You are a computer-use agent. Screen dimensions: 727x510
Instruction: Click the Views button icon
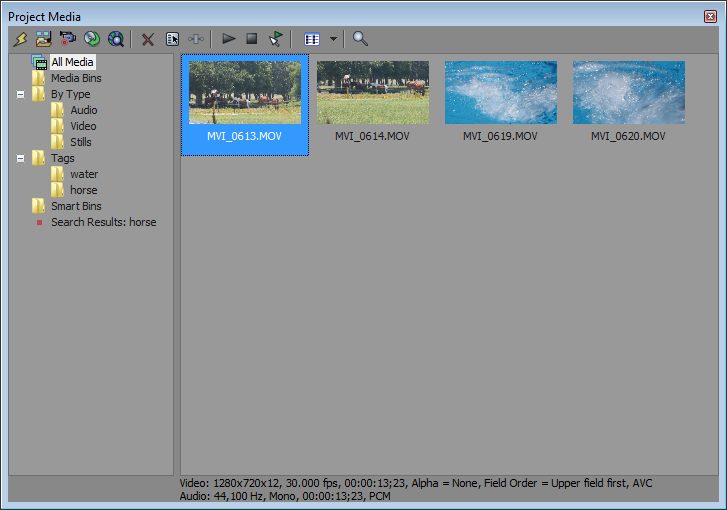[x=312, y=39]
